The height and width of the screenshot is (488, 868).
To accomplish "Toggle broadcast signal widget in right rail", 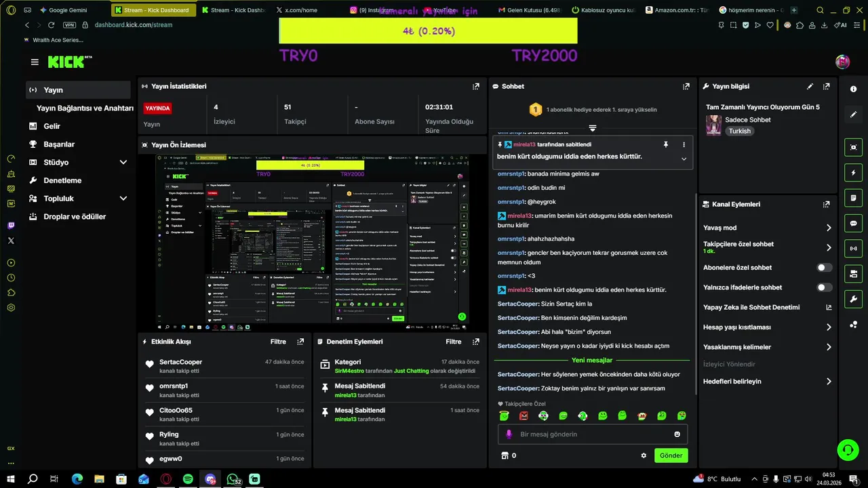I will coord(853,249).
